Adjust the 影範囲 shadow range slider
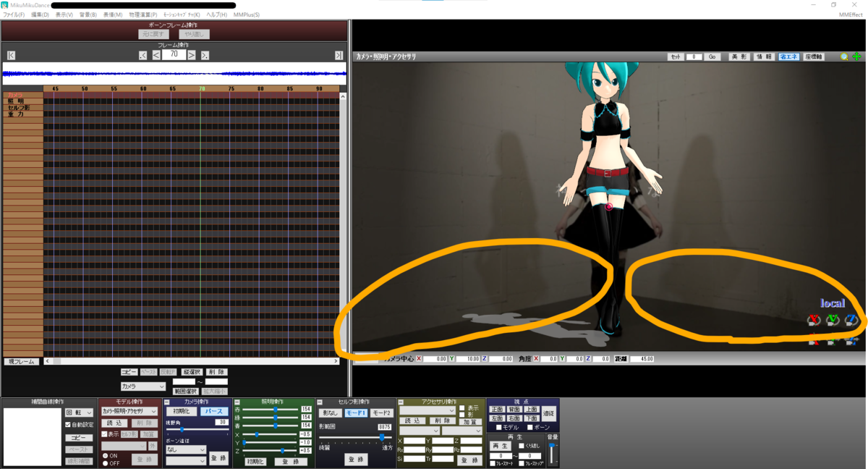The width and height of the screenshot is (868, 469). click(x=354, y=437)
